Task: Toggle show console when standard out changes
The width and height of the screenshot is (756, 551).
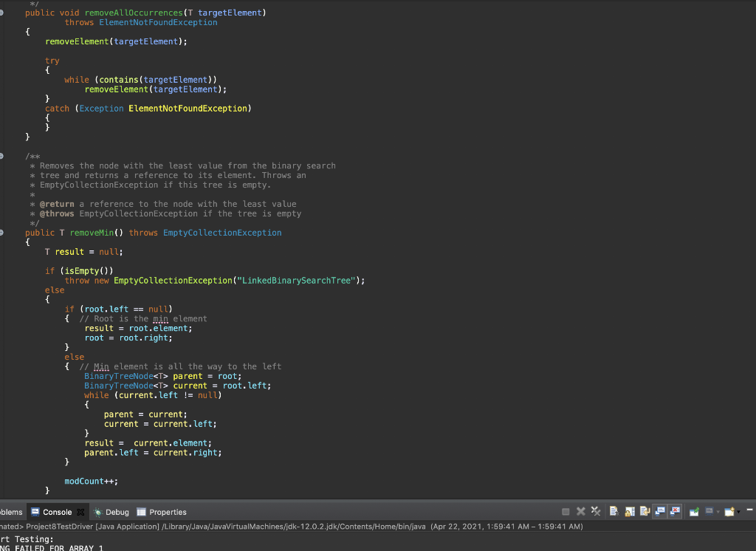Action: point(660,511)
